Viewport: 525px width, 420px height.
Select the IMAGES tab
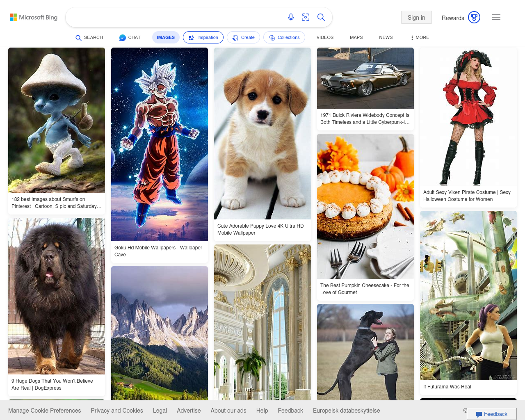pyautogui.click(x=166, y=37)
